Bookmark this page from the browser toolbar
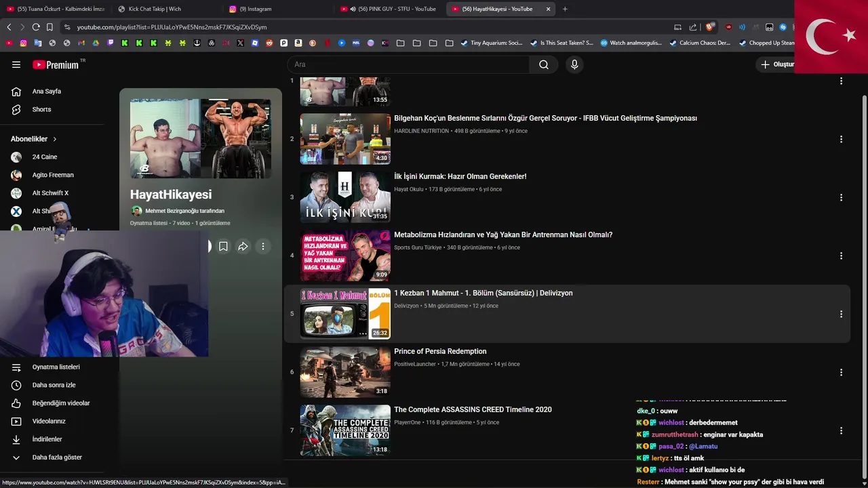Image resolution: width=868 pixels, height=488 pixels. click(50, 27)
